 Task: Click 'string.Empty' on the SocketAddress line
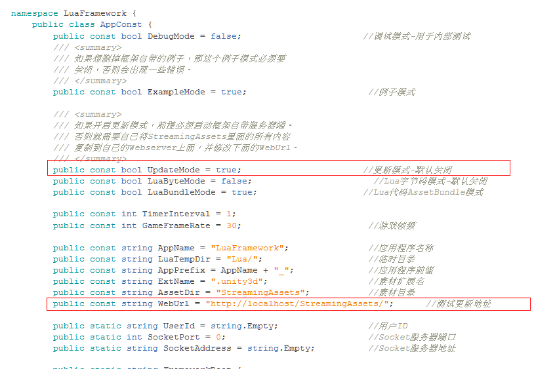tap(280, 348)
